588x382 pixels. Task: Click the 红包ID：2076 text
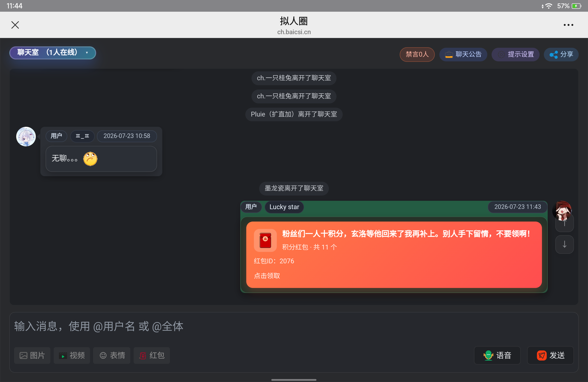[274, 261]
